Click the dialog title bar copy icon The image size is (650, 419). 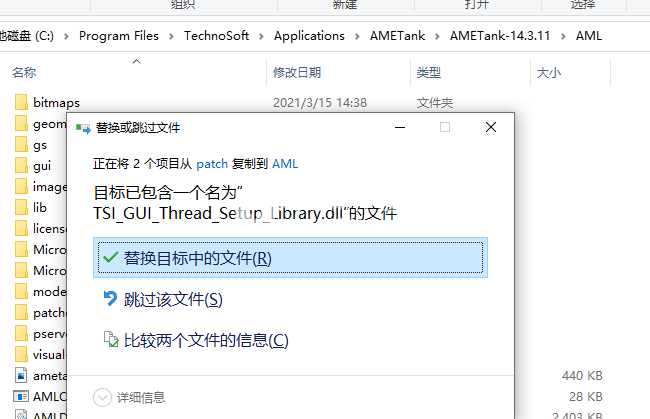[x=83, y=128]
